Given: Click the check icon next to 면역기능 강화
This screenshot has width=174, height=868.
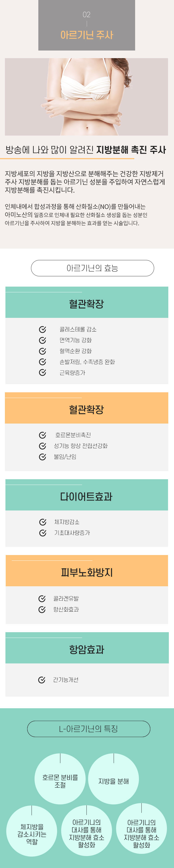Looking at the screenshot, I should 42,340.
